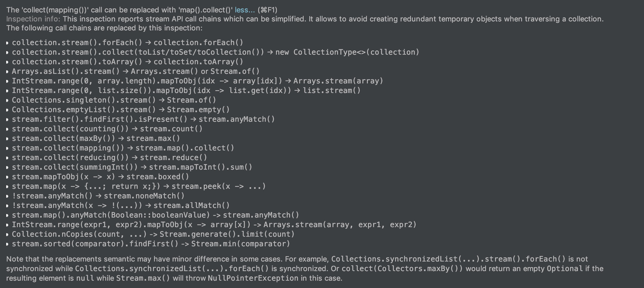The width and height of the screenshot is (644, 288).
Task: Click the Collection.nCopies(count, ...) entry
Action: click(153, 234)
